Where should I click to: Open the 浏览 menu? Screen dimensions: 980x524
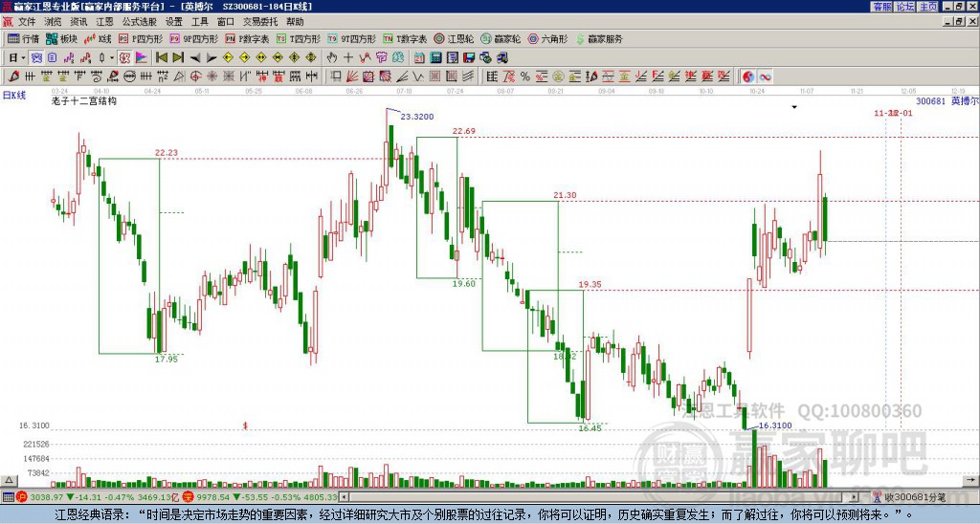tap(54, 22)
